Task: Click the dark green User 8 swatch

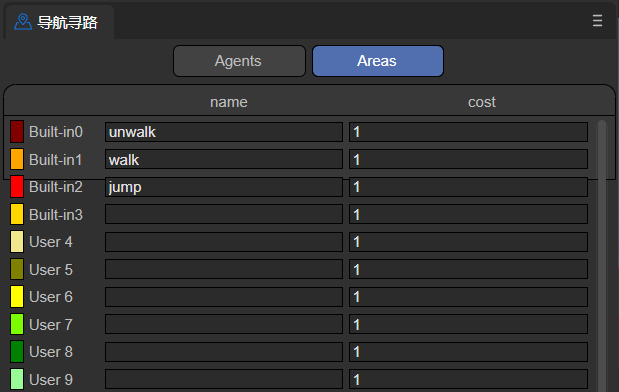Action: coord(17,352)
